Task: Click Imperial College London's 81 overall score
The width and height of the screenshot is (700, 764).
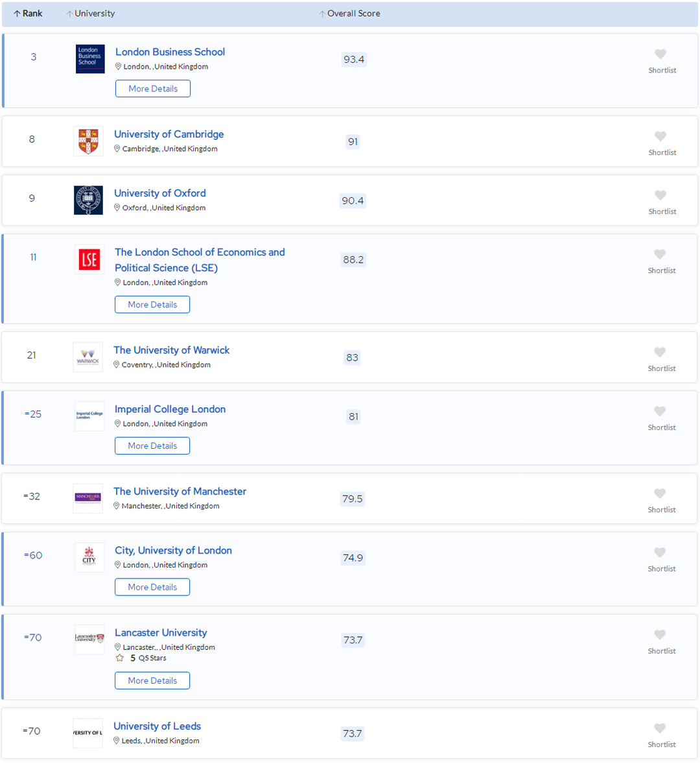Action: [353, 417]
